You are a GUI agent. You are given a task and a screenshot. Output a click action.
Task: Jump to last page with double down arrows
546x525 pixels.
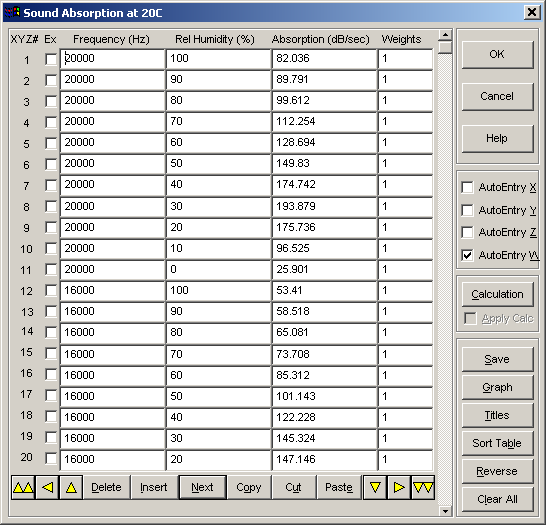point(423,487)
